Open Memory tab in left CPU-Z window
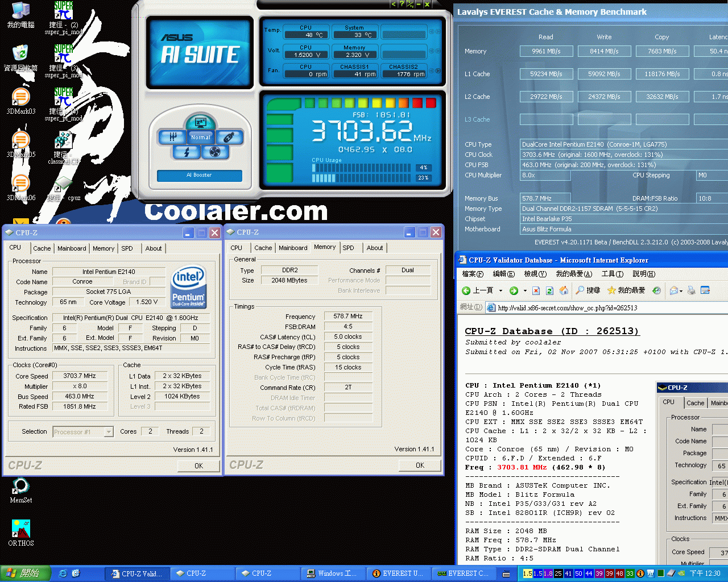Screen dimensions: 728x582 (104, 248)
